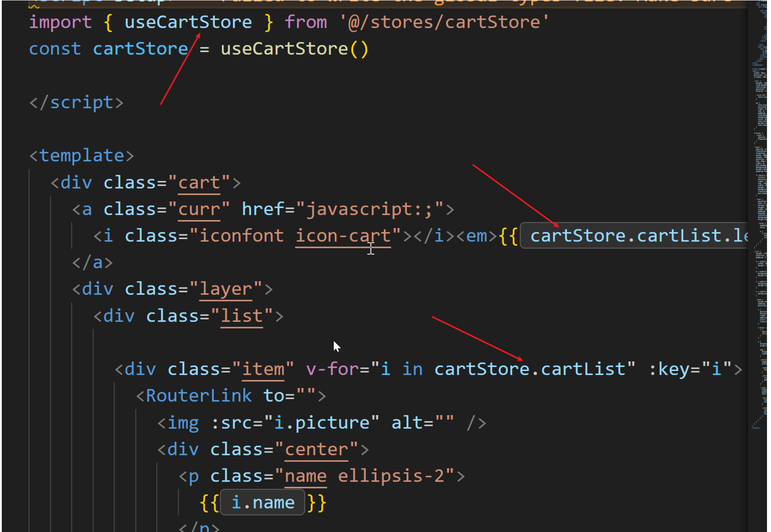Click cartStore.cartList in the v-for expression
This screenshot has width=771, height=532.
[530, 369]
